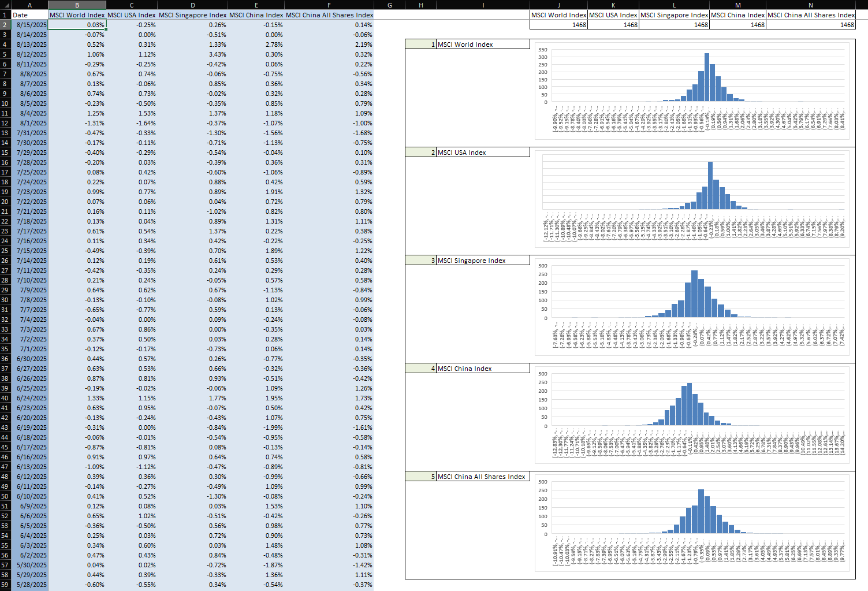Select row 59 header
The width and height of the screenshot is (868, 591).
pos(5,585)
